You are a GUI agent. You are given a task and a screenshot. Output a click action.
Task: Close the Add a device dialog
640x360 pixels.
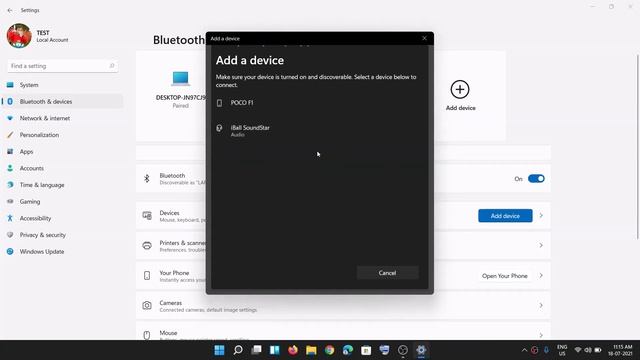pos(424,38)
